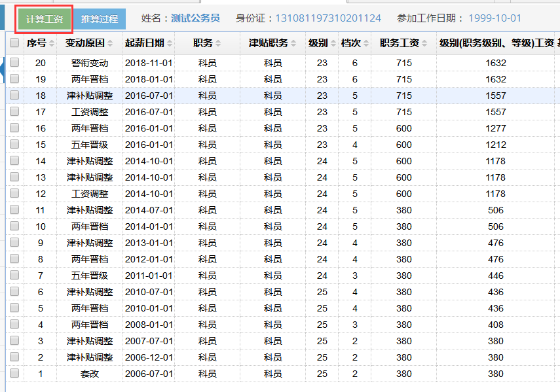Tick the checkbox for row 1 套改
Screen dimensions: 560x392
point(14,373)
